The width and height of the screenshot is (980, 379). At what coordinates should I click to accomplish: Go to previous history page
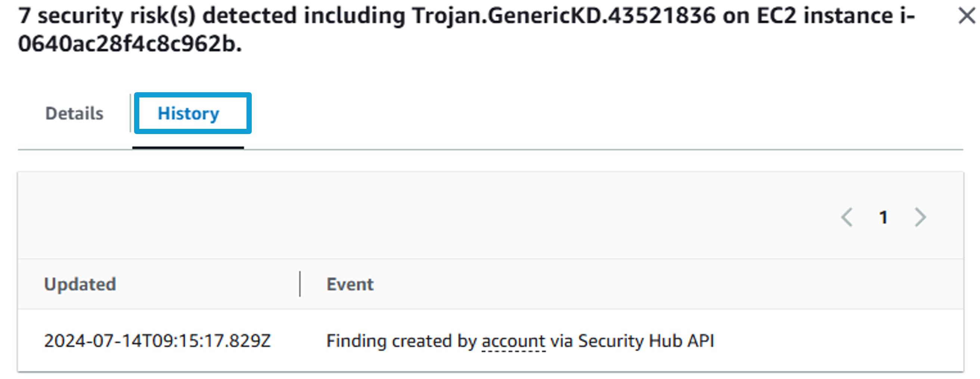click(x=847, y=218)
